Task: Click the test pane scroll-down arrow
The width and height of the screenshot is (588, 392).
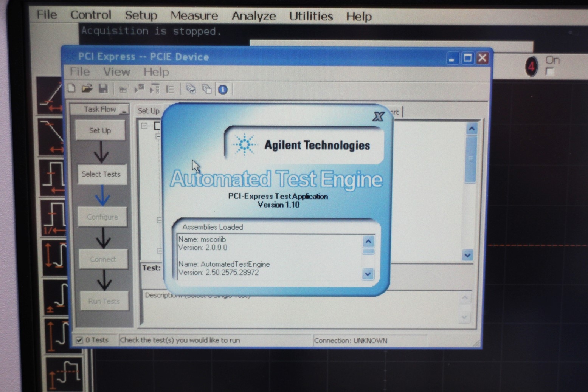Action: click(x=467, y=255)
